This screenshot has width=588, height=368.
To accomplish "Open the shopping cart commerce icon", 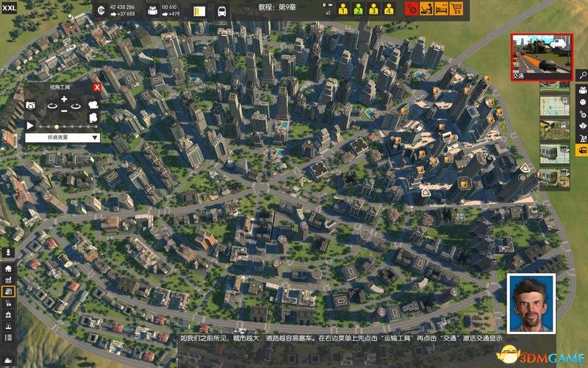I will (456, 9).
